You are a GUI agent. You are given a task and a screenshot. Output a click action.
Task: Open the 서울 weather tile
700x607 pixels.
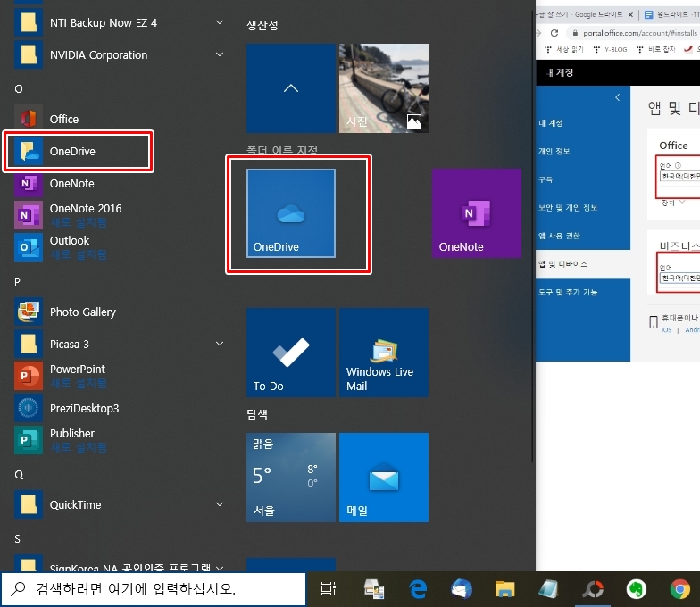click(291, 478)
